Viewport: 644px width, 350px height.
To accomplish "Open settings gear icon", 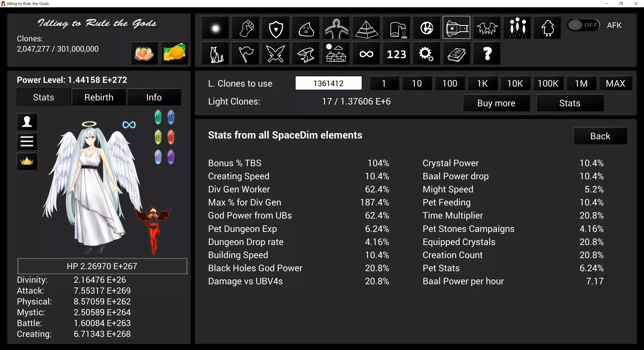I will tap(426, 54).
